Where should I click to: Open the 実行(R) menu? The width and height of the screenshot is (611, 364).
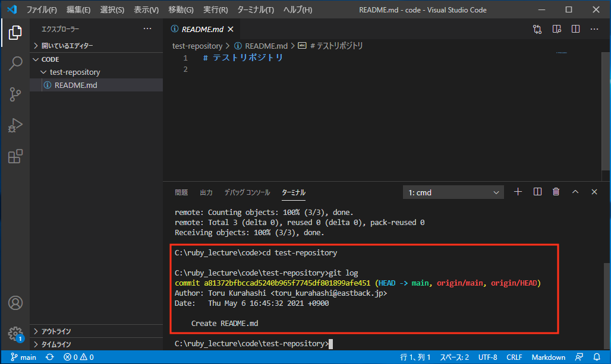click(x=216, y=10)
